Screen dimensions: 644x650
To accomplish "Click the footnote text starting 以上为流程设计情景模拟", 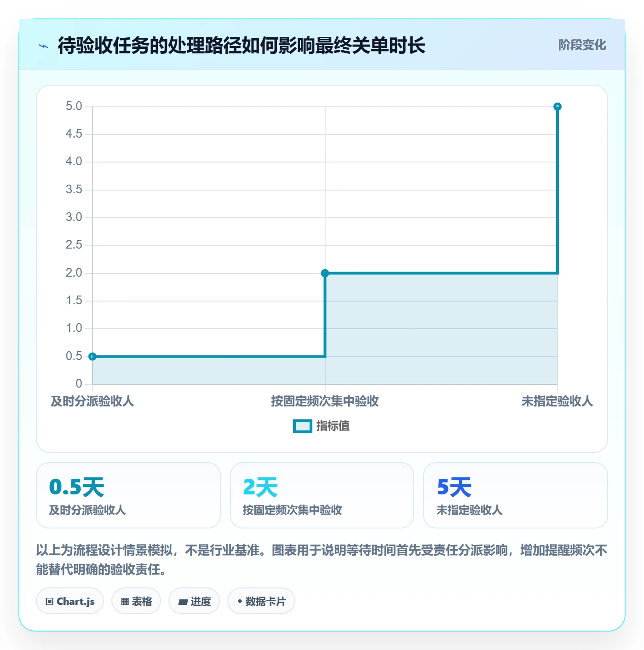I will point(322,560).
